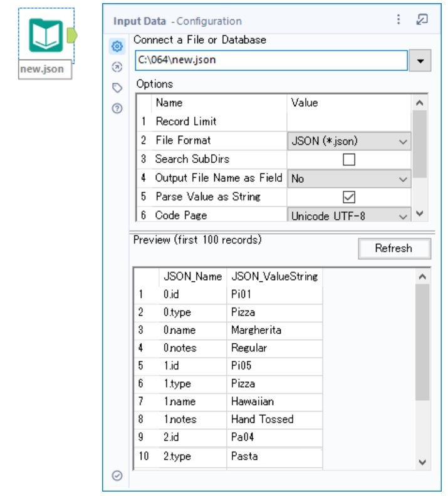The image size is (448, 496).
Task: Click the JSON_Name column header
Action: (193, 276)
